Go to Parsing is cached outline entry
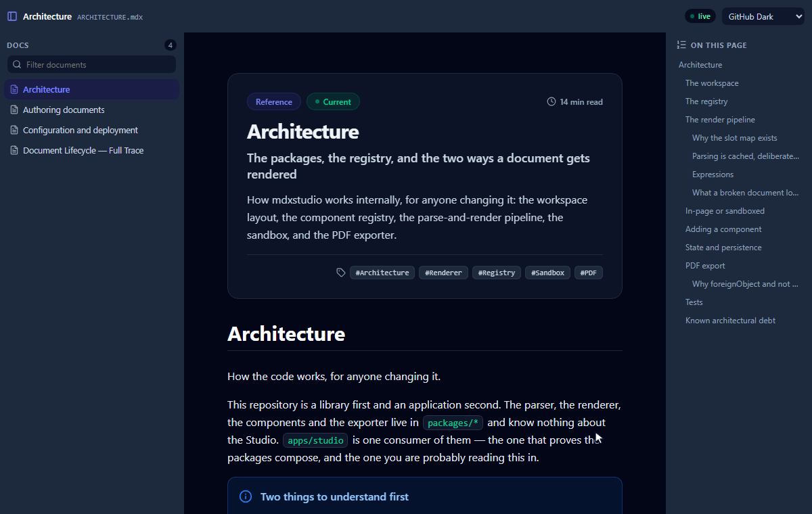This screenshot has width=812, height=514. [746, 156]
